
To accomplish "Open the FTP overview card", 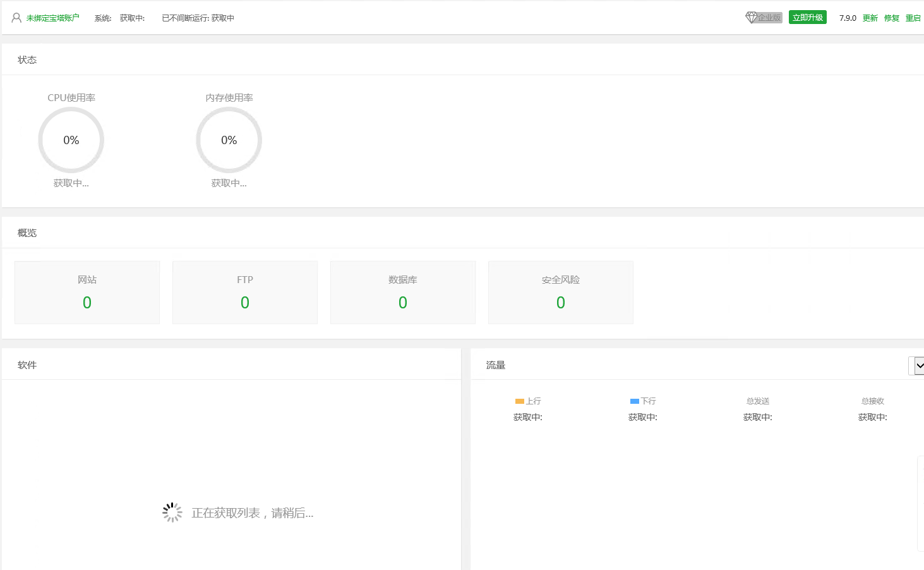I will [x=245, y=293].
